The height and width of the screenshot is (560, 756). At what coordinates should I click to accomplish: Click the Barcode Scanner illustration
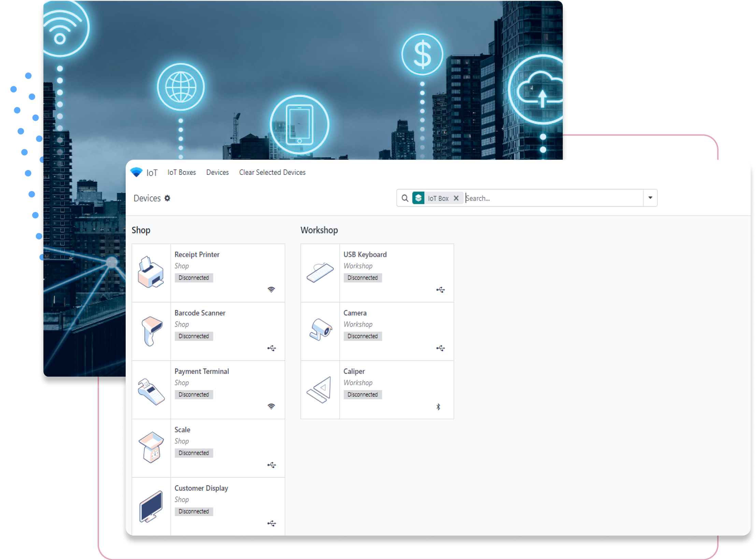pyautogui.click(x=152, y=331)
